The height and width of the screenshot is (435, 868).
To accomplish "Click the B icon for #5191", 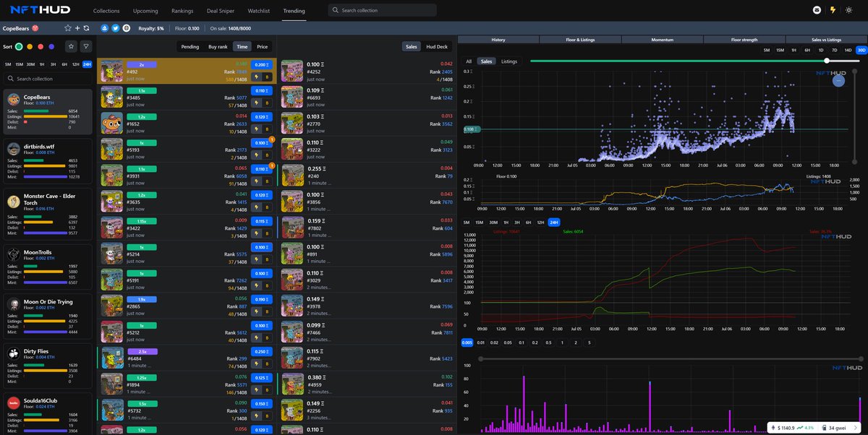I will click(267, 285).
